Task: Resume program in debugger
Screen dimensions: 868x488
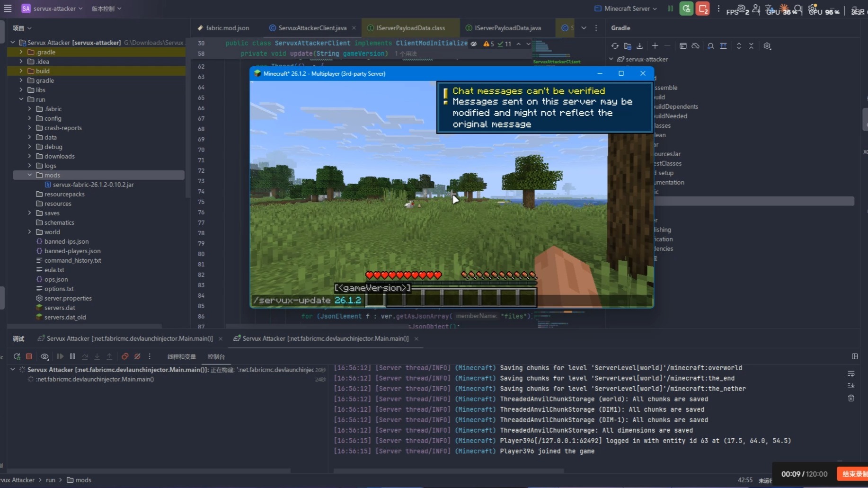Action: (x=60, y=356)
